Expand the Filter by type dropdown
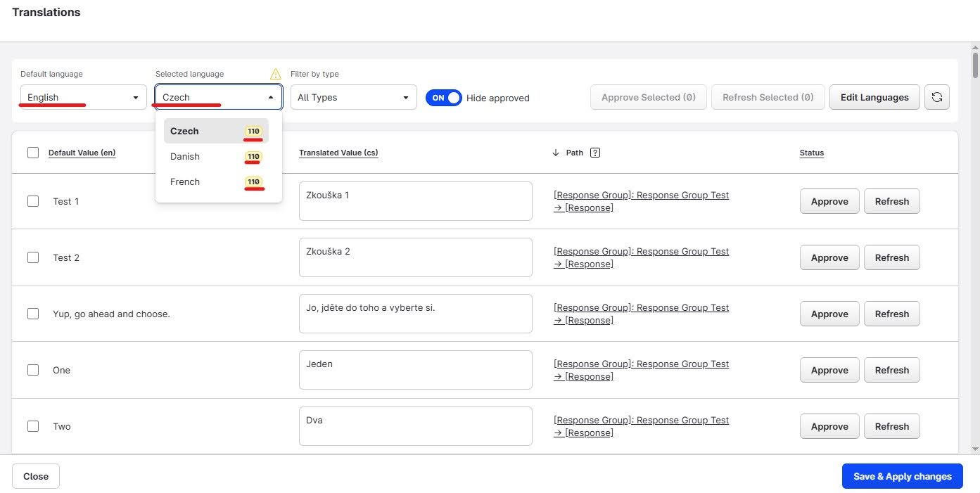The width and height of the screenshot is (980, 493). pos(353,98)
